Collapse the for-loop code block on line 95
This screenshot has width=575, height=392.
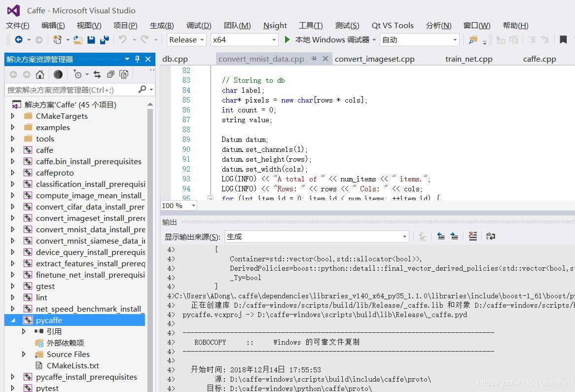coord(211,198)
